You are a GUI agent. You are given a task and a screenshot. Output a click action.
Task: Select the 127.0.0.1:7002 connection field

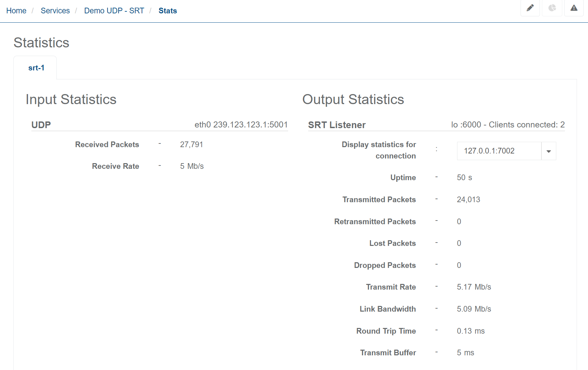(499, 151)
